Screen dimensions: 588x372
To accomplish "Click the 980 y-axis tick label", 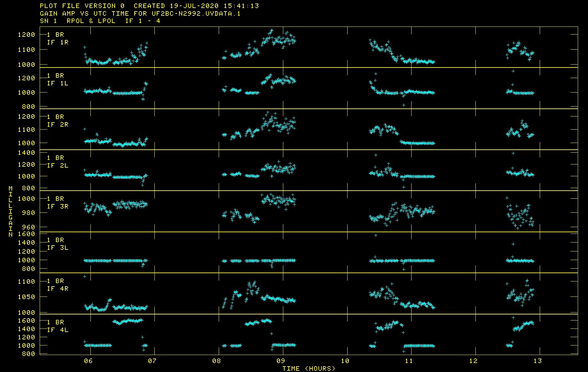I will (28, 213).
